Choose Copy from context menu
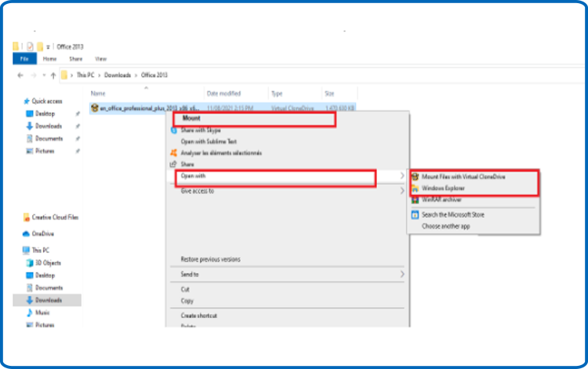The width and height of the screenshot is (588, 369). click(x=187, y=301)
